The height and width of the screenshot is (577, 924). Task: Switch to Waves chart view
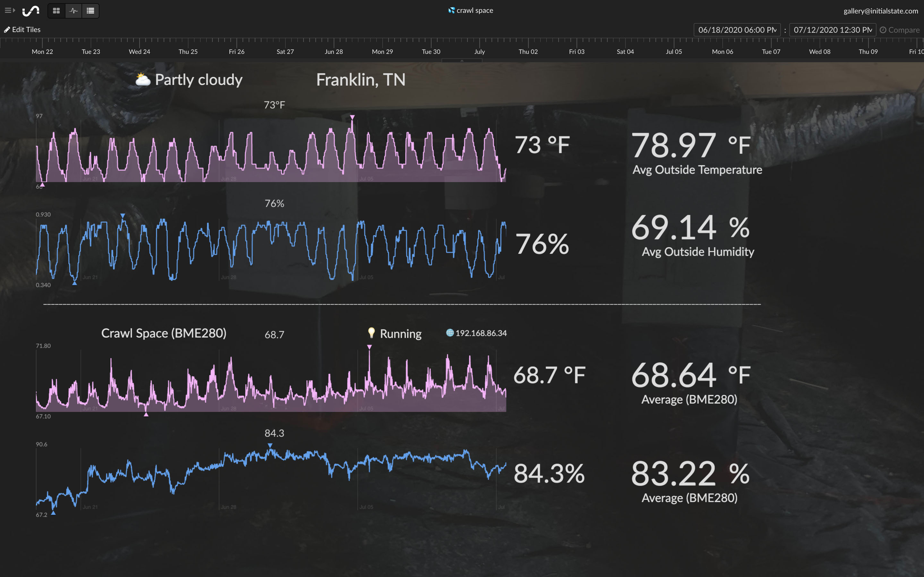73,11
